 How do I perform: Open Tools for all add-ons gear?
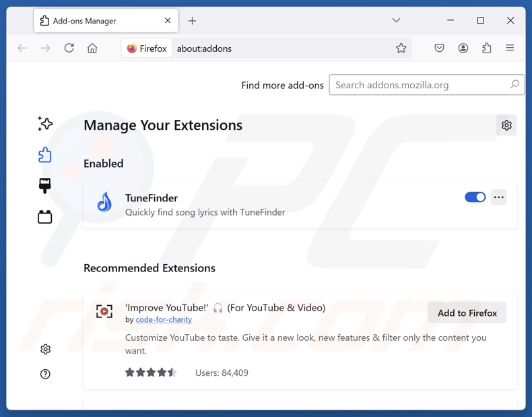click(x=506, y=125)
